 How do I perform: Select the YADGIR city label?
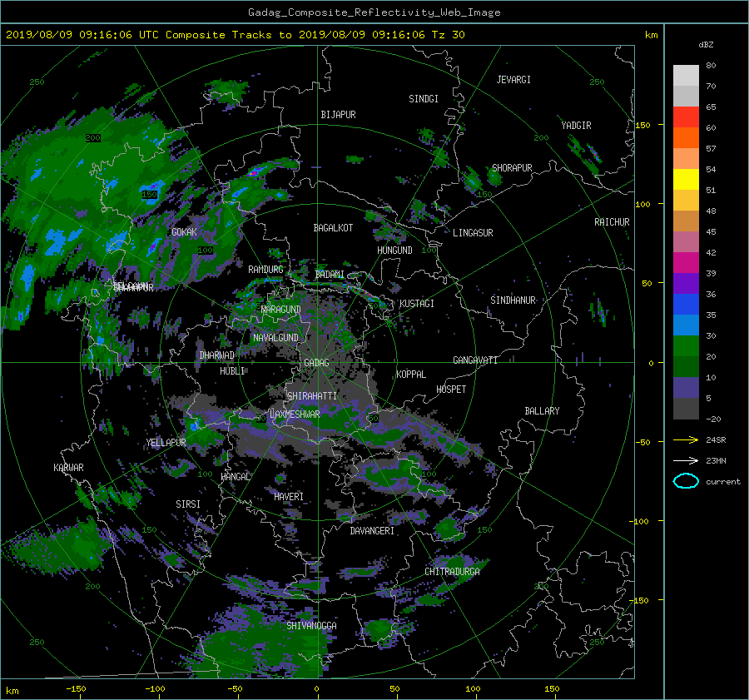(576, 126)
